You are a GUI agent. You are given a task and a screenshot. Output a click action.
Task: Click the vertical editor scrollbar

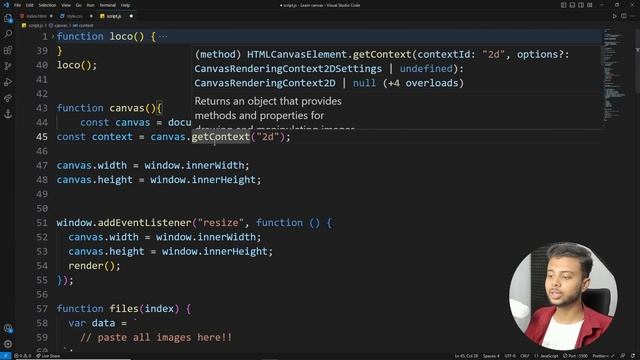pyautogui.click(x=637, y=61)
